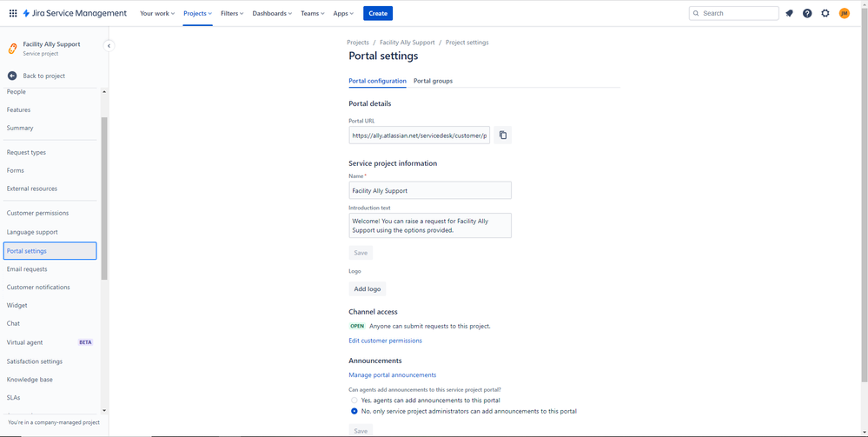Expand the Dashboards dropdown
This screenshot has height=437, width=868.
[x=272, y=13]
